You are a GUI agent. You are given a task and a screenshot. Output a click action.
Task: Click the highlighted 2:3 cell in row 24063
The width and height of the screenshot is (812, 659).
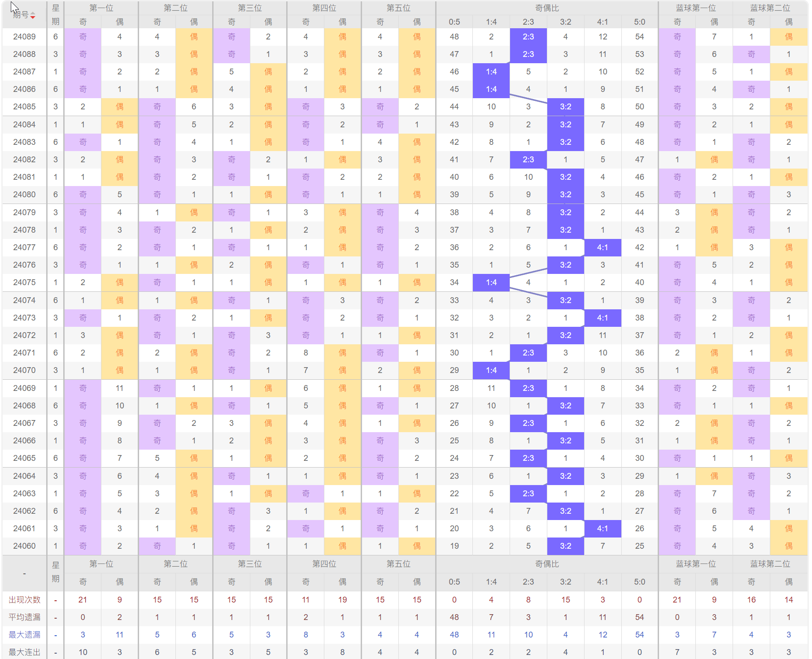tap(528, 494)
